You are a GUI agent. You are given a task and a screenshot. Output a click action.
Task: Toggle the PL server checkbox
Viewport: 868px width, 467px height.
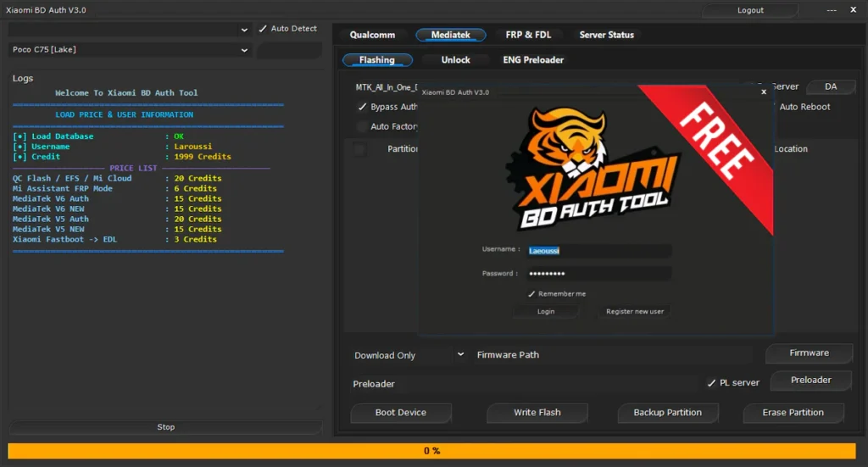click(711, 383)
